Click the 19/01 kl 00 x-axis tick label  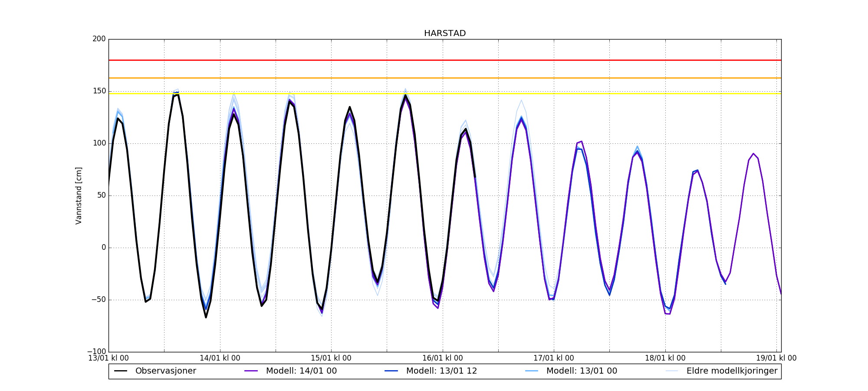pyautogui.click(x=776, y=358)
